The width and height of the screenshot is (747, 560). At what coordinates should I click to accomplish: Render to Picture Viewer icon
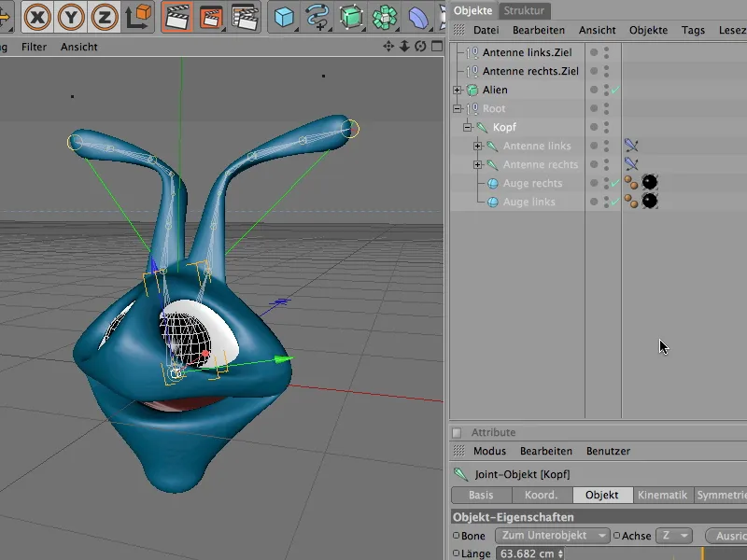(211, 17)
